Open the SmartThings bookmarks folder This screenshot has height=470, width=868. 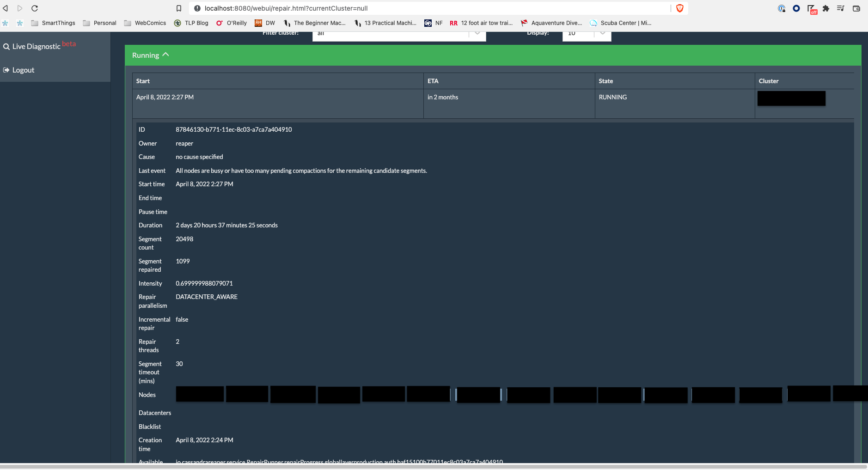click(x=53, y=23)
